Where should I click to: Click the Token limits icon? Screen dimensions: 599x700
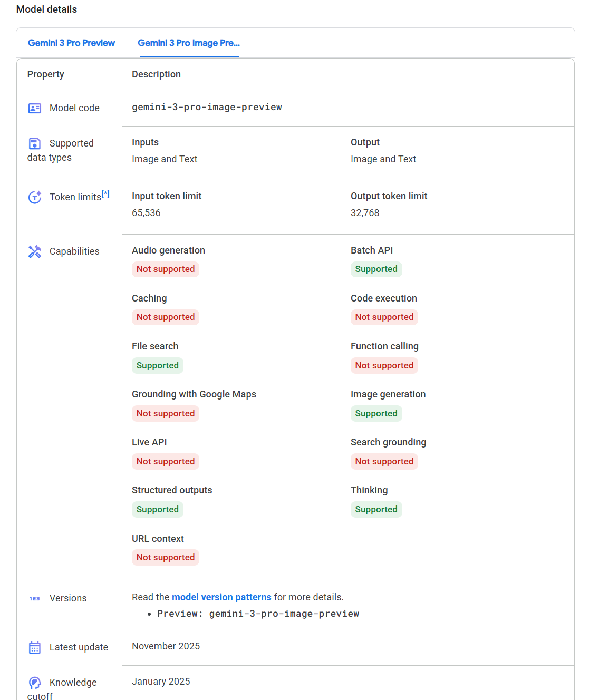35,197
